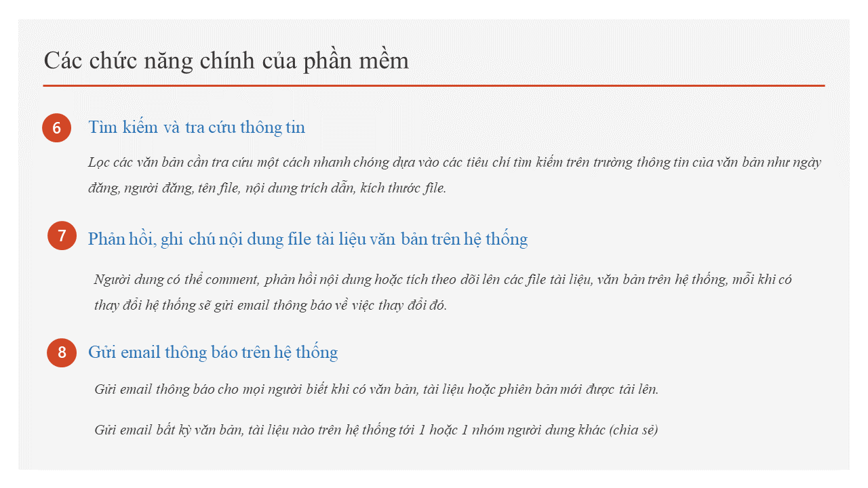Select the slide title "Các chức năng chính của phần mềm"
Image resolution: width=868 pixels, height=488 pixels.
point(226,61)
